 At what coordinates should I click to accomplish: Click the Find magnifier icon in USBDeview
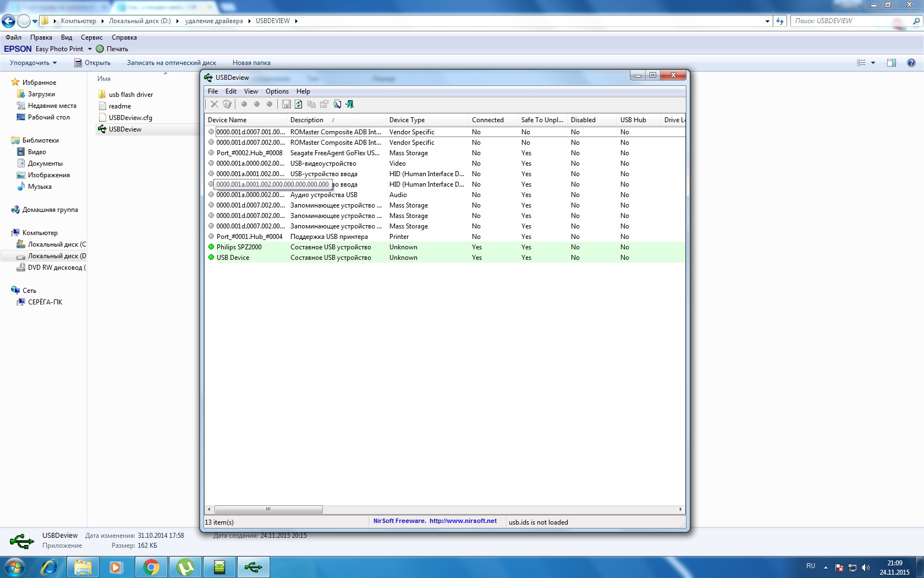point(337,104)
